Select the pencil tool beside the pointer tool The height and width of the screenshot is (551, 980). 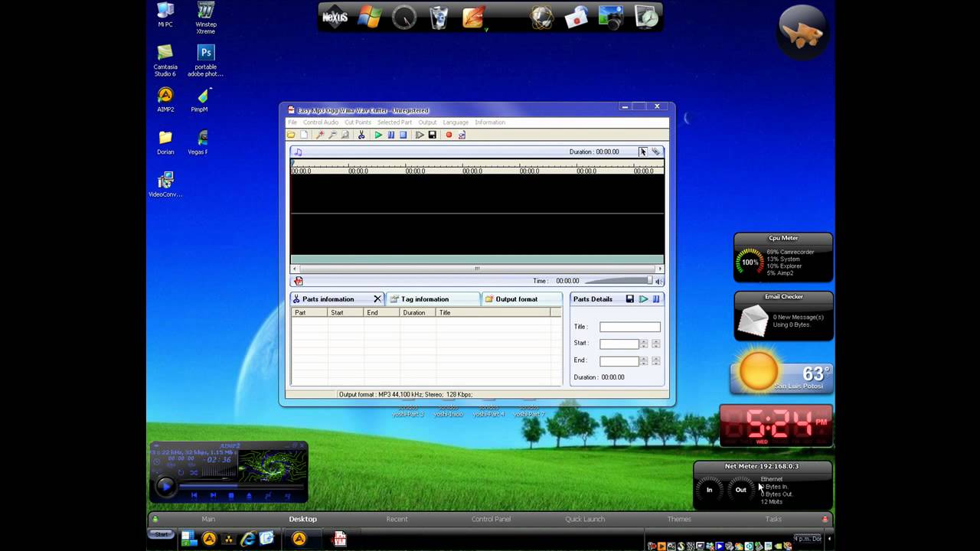click(655, 152)
